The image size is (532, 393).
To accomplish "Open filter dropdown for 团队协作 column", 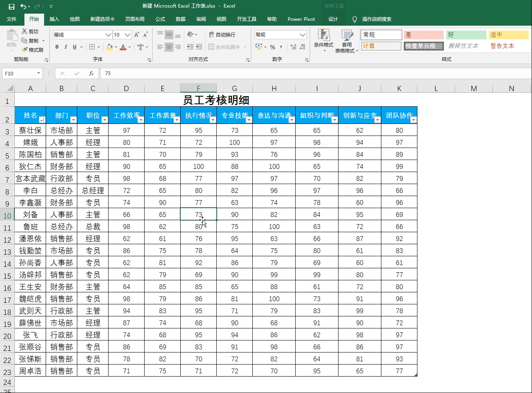I will pos(413,120).
